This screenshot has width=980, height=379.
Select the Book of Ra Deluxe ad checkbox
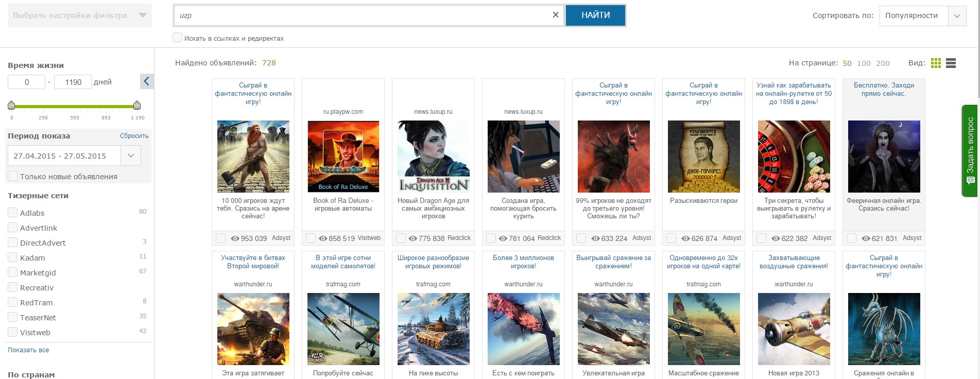point(311,238)
